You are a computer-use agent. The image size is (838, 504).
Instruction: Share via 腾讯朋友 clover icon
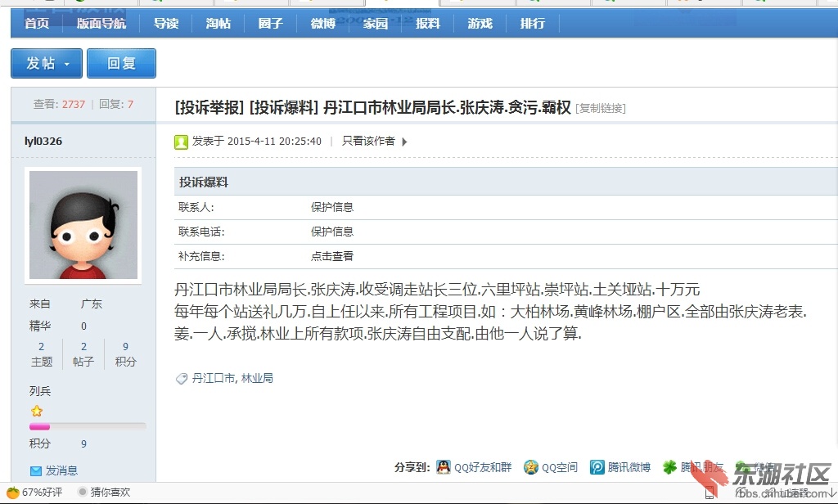pyautogui.click(x=669, y=467)
